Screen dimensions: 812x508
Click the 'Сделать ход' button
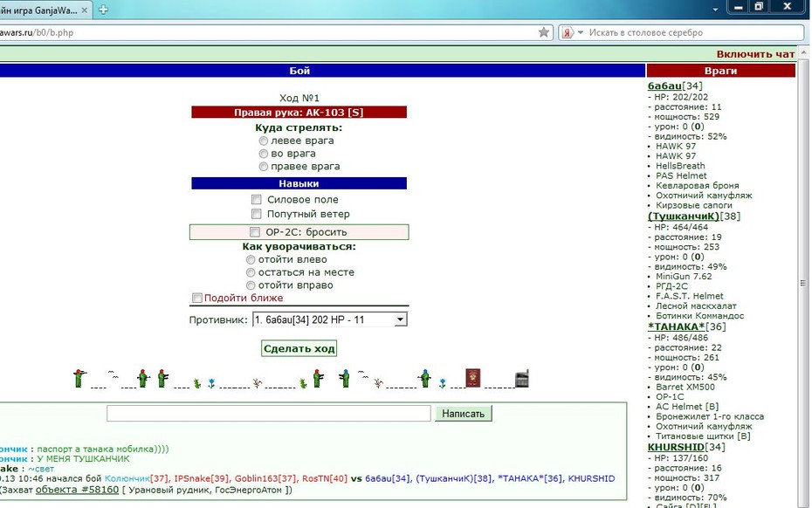pos(299,348)
